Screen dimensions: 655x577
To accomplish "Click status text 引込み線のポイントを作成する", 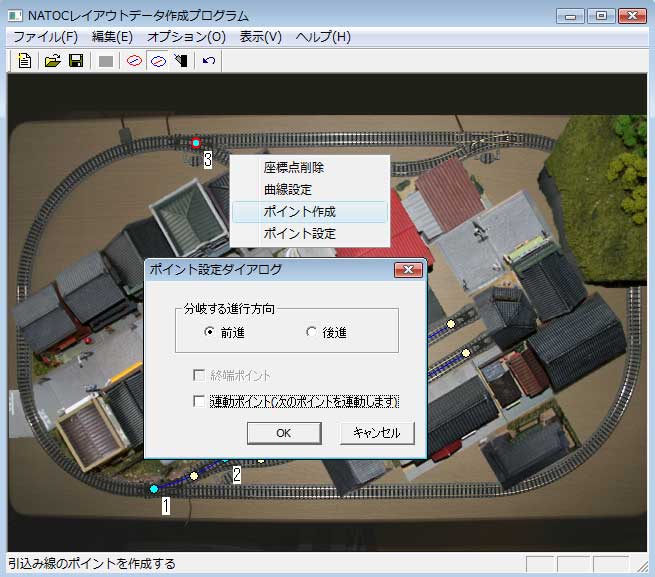I will (x=91, y=564).
